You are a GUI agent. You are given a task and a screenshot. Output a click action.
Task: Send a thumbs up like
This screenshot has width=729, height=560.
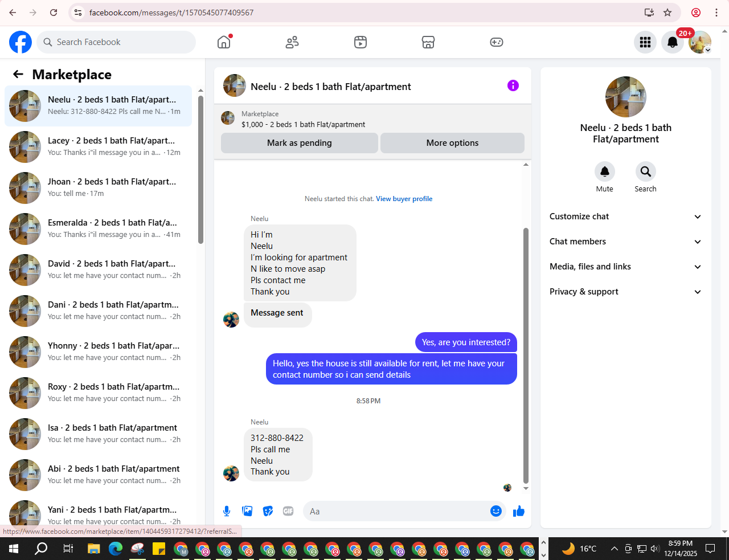point(518,511)
